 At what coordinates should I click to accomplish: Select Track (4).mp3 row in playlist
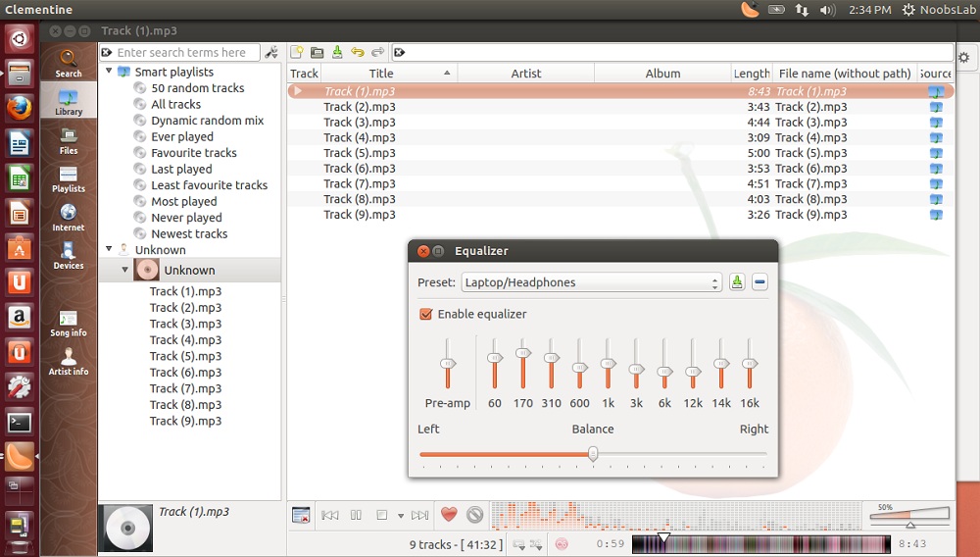click(620, 137)
